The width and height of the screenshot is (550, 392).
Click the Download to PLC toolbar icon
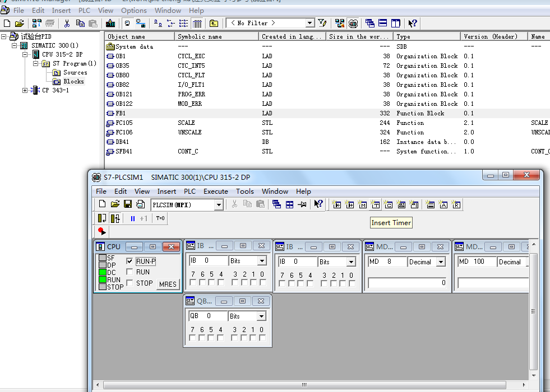click(110, 24)
